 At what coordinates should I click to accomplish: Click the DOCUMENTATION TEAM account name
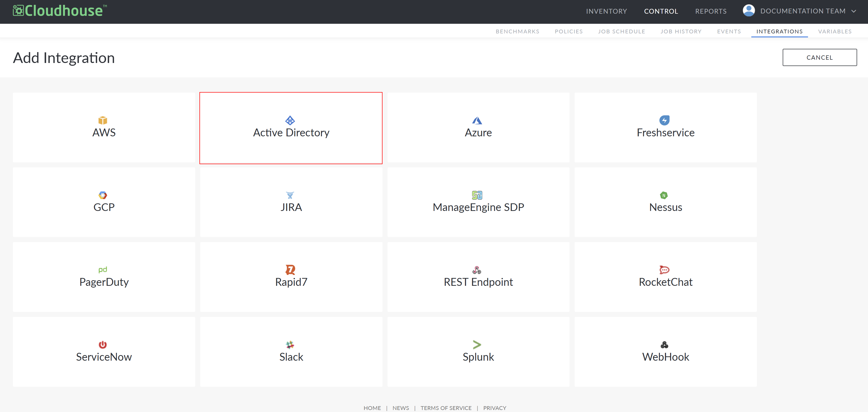(x=803, y=11)
